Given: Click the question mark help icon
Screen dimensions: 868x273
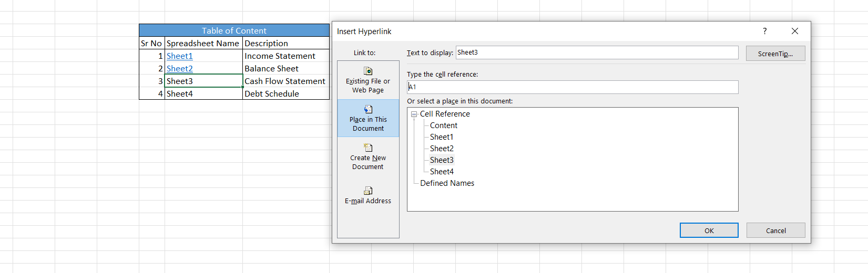Looking at the screenshot, I should tap(764, 31).
